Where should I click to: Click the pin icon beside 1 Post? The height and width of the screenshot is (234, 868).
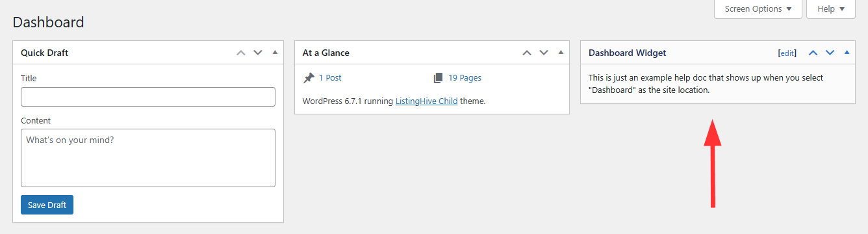tap(309, 78)
